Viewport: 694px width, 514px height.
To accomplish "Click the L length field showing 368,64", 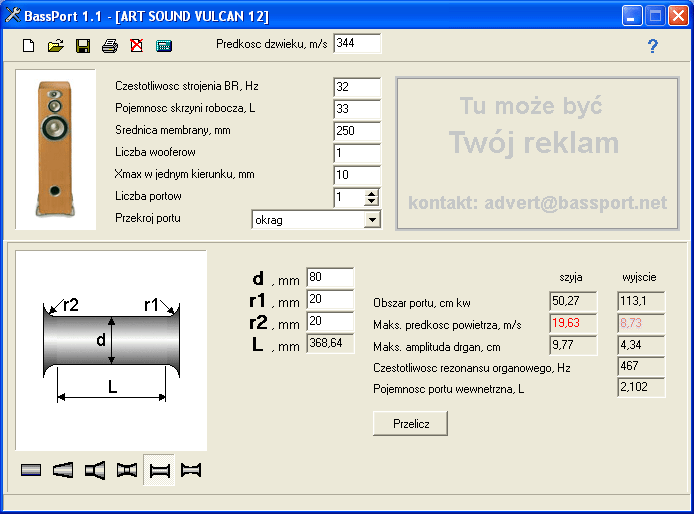I will [330, 344].
